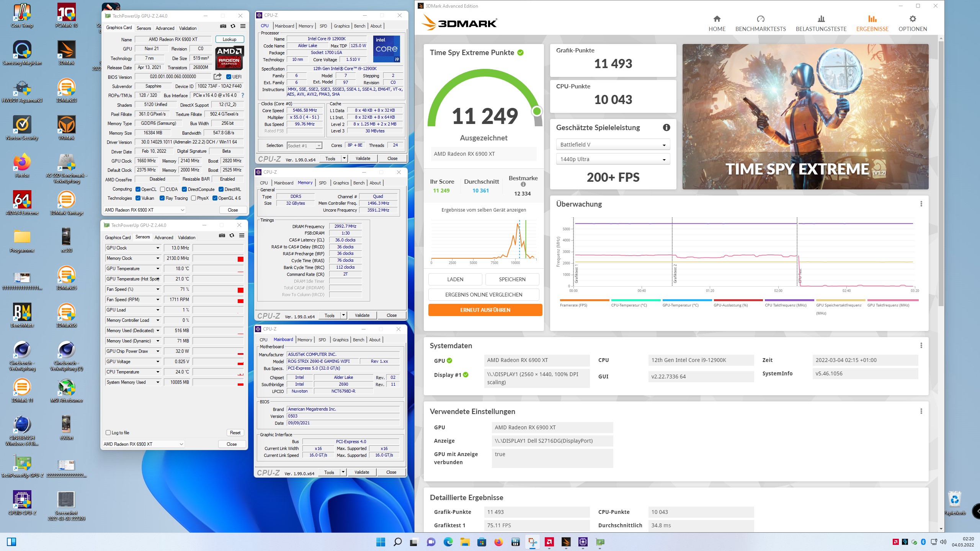980x551 pixels.
Task: Click the Lookup button in GPU-Z
Action: pos(229,39)
